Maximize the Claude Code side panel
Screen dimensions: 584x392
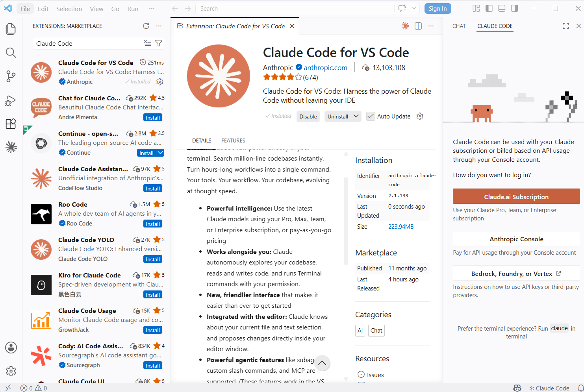click(x=566, y=26)
